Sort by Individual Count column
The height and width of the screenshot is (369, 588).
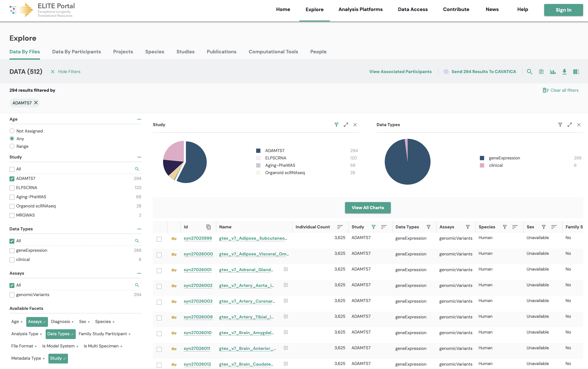340,227
